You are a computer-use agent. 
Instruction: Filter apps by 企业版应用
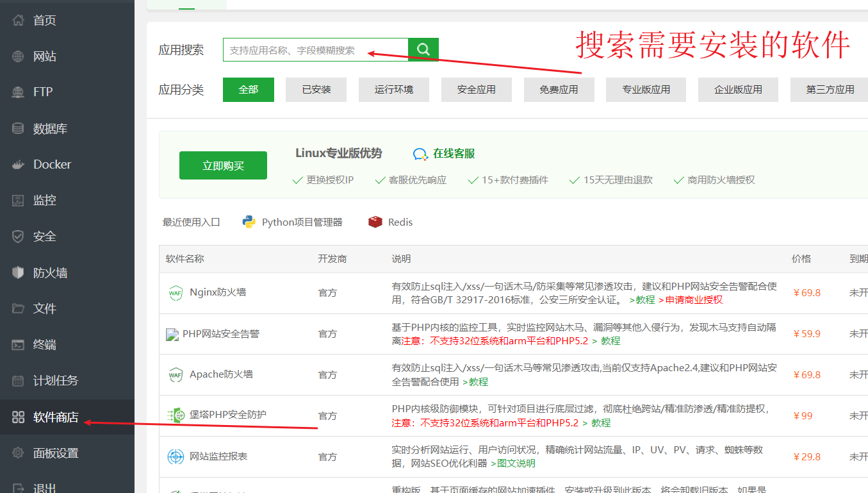(738, 90)
